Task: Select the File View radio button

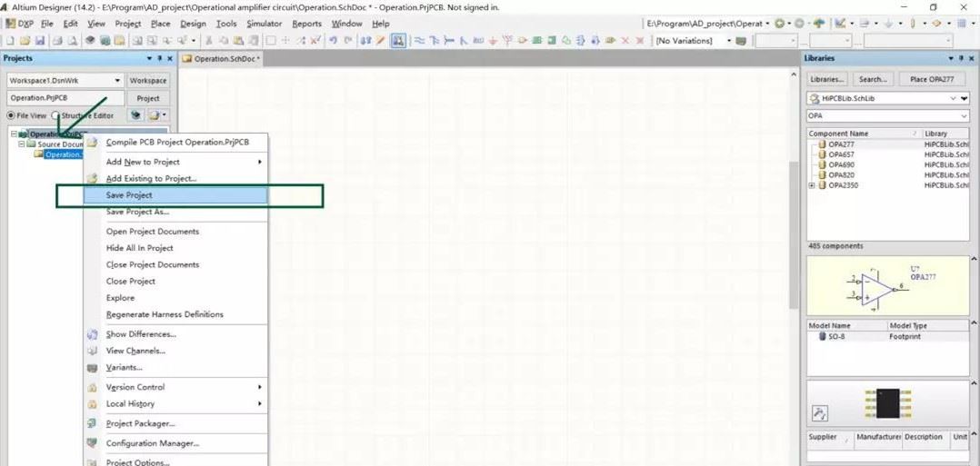Action: [11, 115]
